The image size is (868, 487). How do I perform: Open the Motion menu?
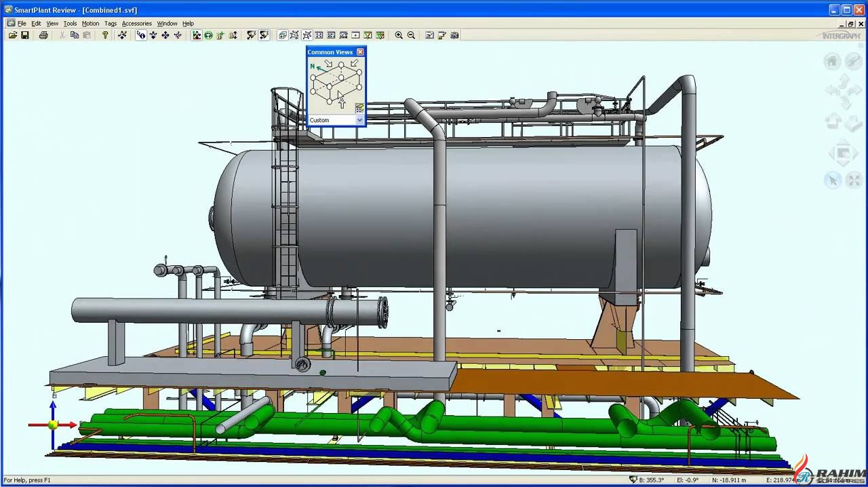point(90,22)
